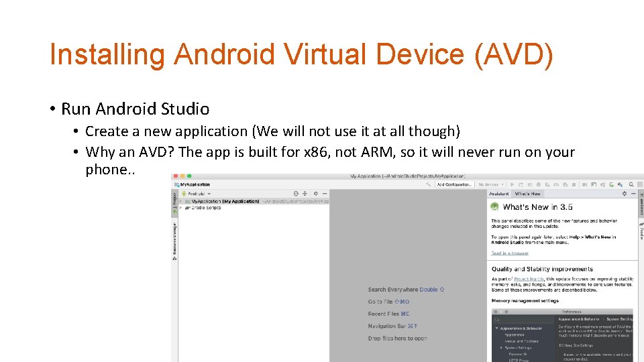Click the MyApplication breadcrumb in navigation bar
This screenshot has height=362, width=644.
pos(193,185)
